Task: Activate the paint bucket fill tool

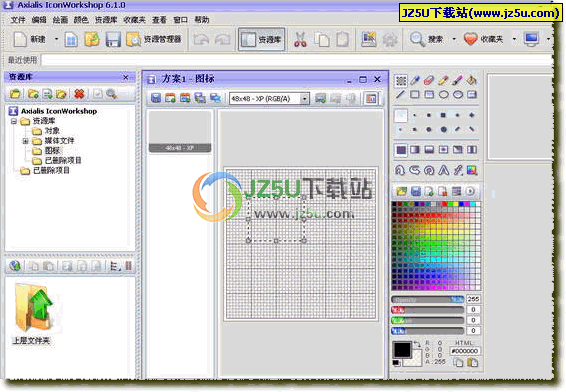Action: 471,80
